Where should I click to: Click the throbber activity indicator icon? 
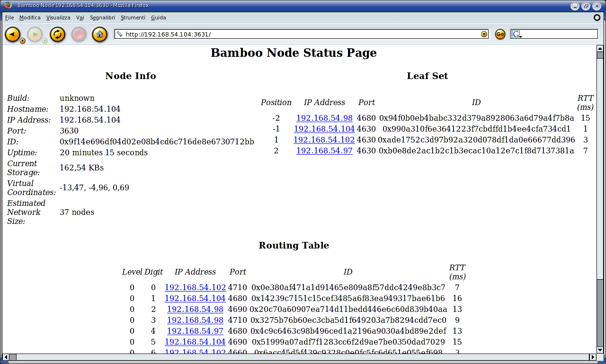pos(597,18)
